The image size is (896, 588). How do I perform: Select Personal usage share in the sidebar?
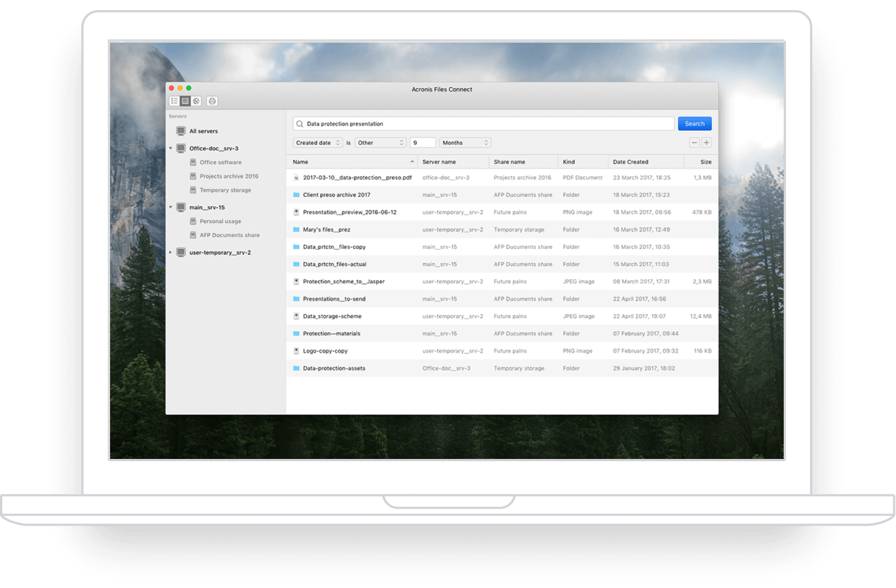tap(220, 221)
